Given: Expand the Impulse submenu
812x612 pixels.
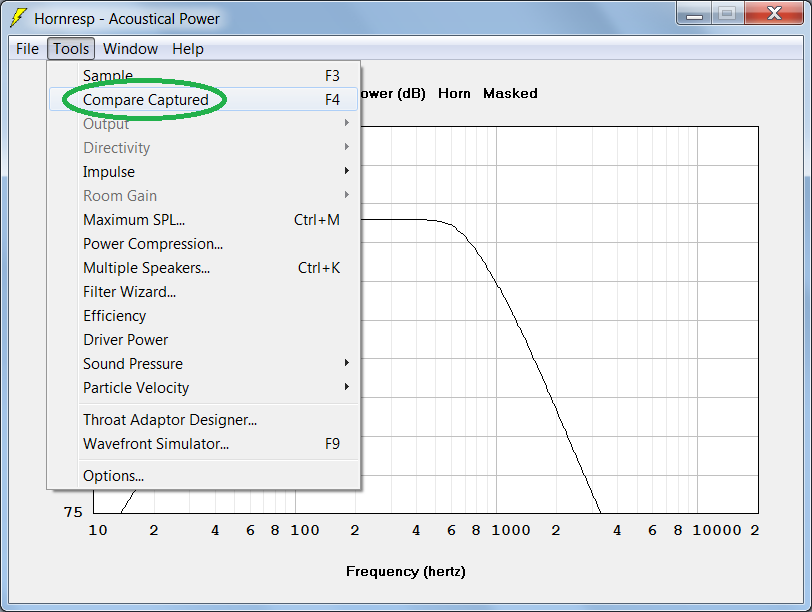Looking at the screenshot, I should (x=204, y=171).
